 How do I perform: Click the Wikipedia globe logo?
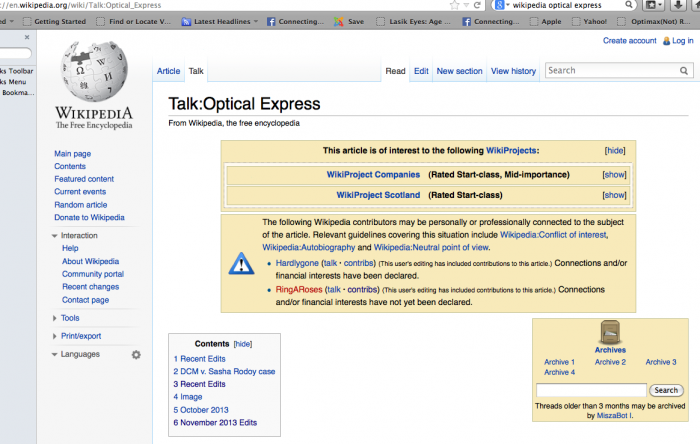[94, 71]
